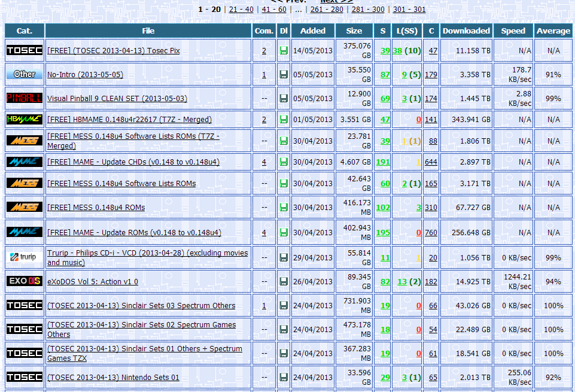Download HBMAME 0.148u4r22617 via its green disk icon
The height and width of the screenshot is (392, 575).
pos(284,120)
